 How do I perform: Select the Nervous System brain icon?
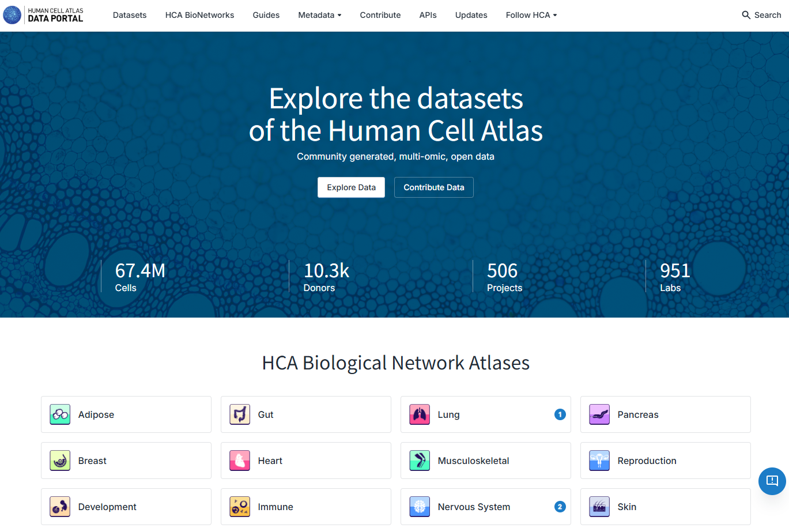click(x=420, y=507)
